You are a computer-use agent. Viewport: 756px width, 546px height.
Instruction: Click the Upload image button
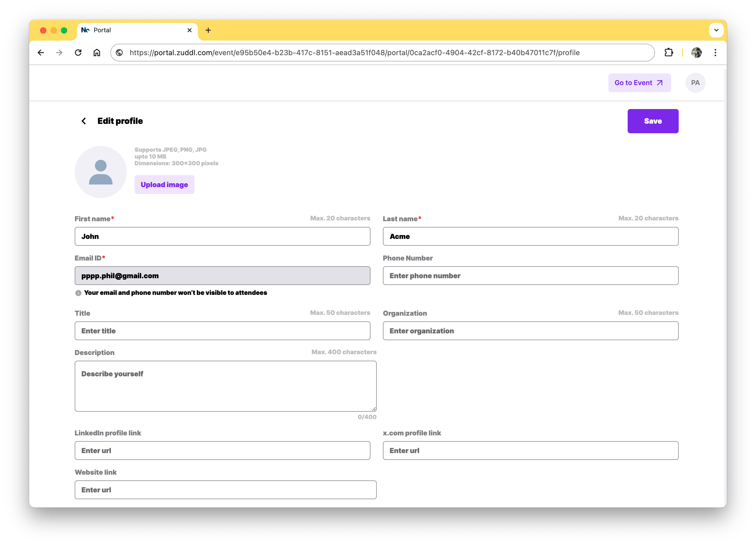[164, 185]
